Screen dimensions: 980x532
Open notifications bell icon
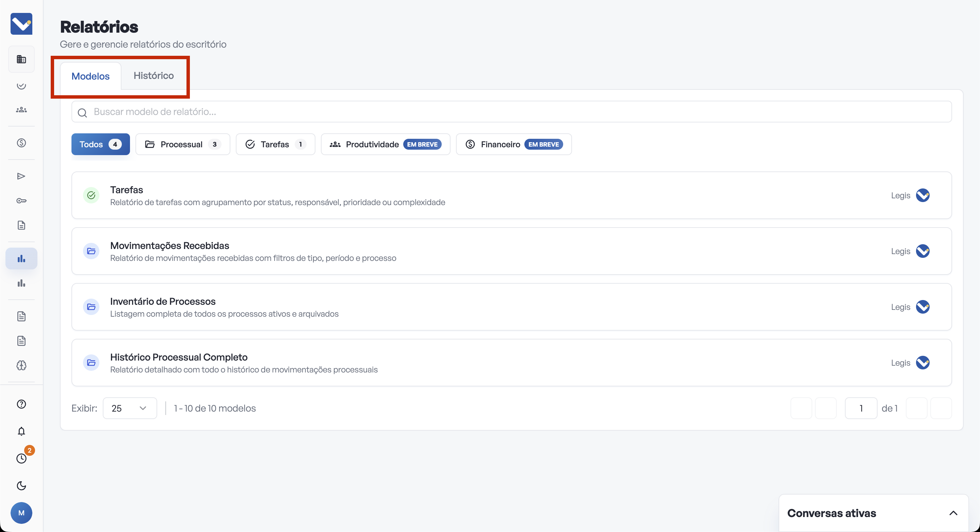coord(21,431)
